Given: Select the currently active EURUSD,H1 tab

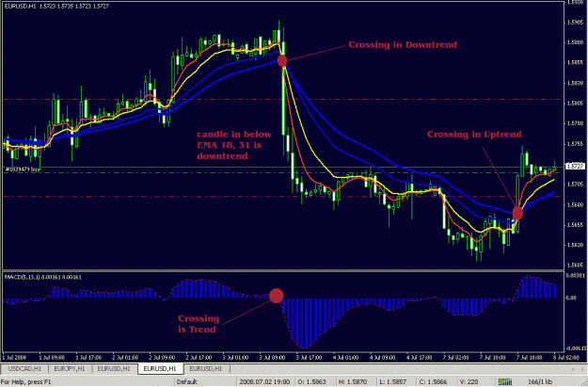Looking at the screenshot, I should [x=160, y=369].
